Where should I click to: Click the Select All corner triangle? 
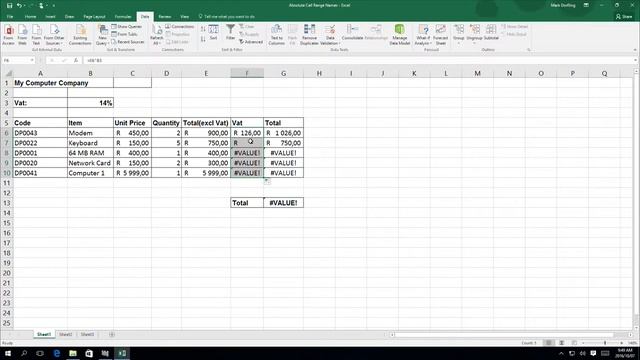8,73
